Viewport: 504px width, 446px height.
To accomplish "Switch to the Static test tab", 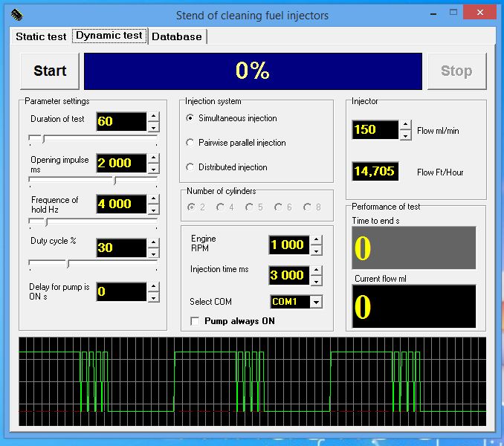I will click(x=41, y=36).
